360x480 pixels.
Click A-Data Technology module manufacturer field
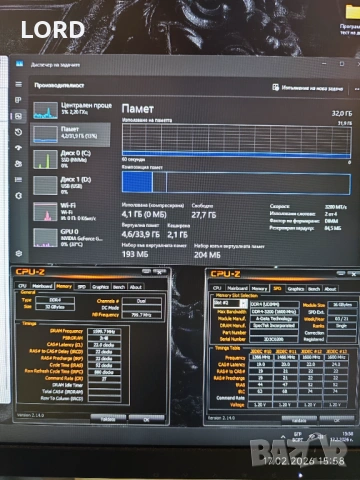pyautogui.click(x=274, y=319)
